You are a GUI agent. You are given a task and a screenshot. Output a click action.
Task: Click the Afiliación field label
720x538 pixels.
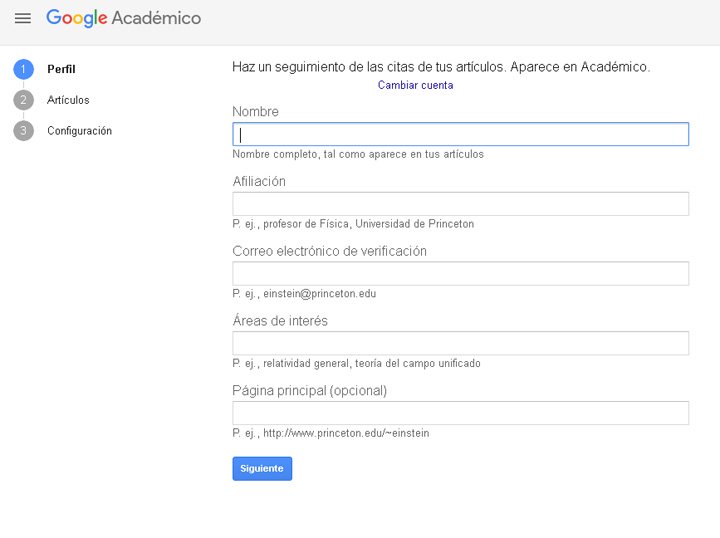pos(259,181)
